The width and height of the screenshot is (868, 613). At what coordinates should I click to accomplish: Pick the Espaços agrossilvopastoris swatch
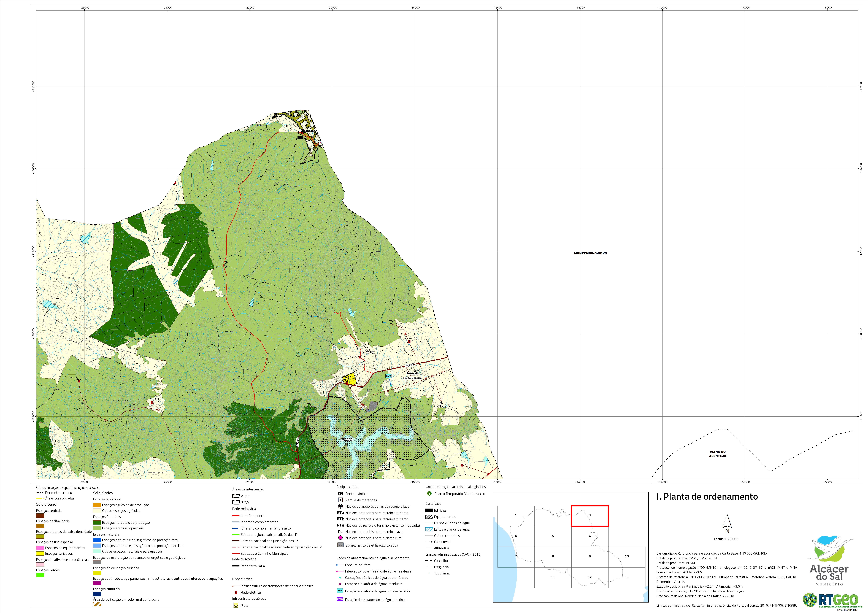(97, 528)
